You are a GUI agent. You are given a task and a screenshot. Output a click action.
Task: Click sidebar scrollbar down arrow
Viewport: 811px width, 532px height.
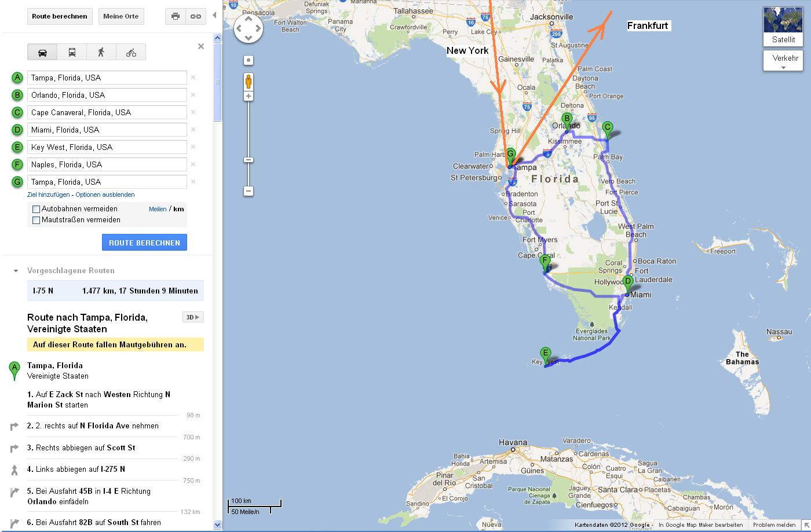(x=218, y=525)
